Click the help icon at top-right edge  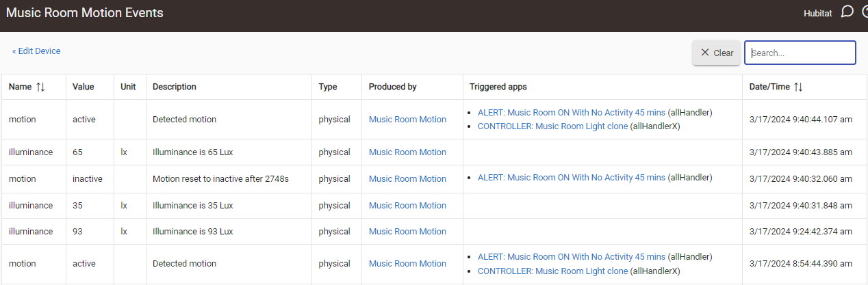point(864,12)
